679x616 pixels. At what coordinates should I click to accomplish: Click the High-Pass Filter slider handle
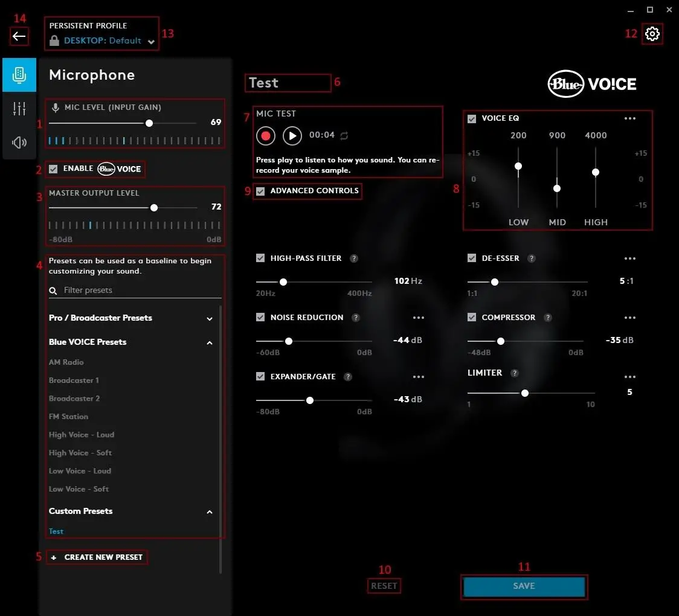(283, 282)
